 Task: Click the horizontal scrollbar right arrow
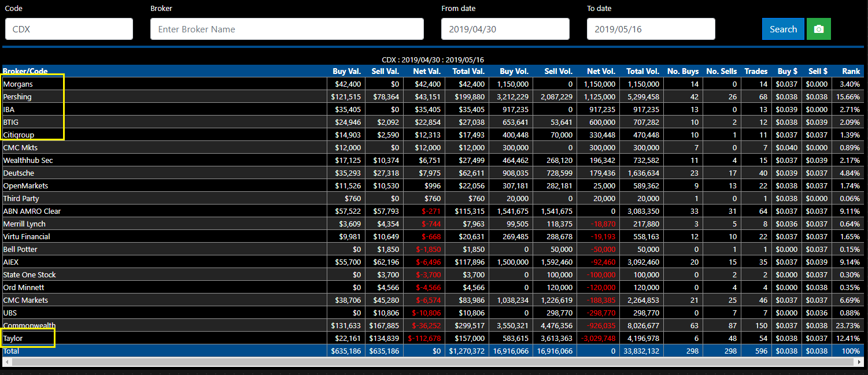pos(858,362)
